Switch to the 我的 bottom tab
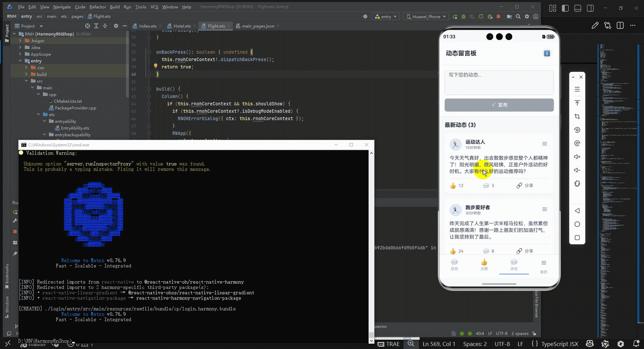The height and width of the screenshot is (349, 644). [x=544, y=267]
